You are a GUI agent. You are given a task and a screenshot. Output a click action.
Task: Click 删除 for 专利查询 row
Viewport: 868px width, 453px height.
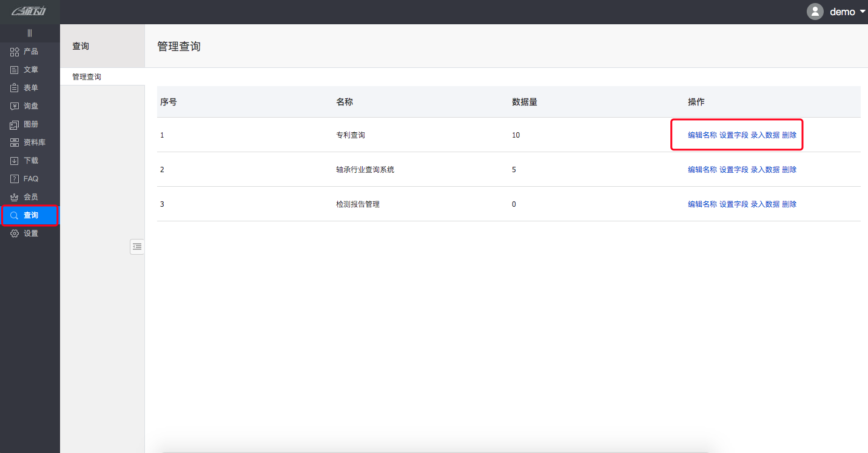pyautogui.click(x=789, y=135)
